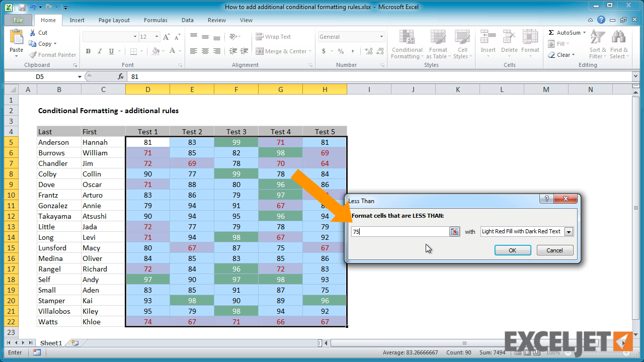Click Cancel in the Less Than dialog
Viewport: 644px width, 362px height.
[555, 250]
